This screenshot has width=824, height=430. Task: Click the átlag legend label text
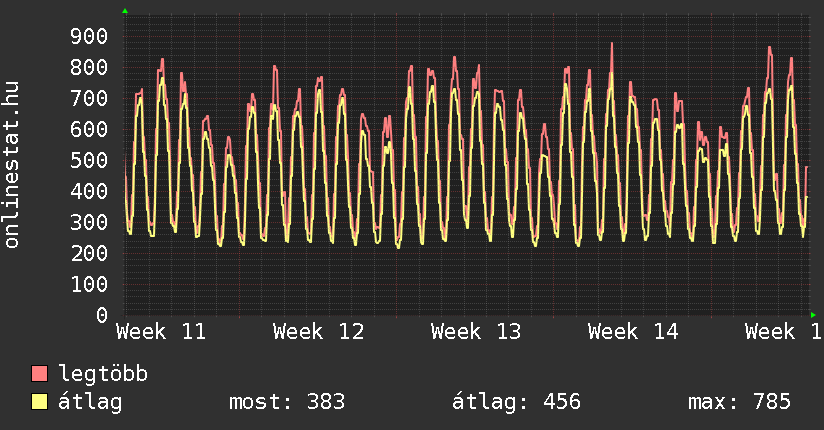90,402
